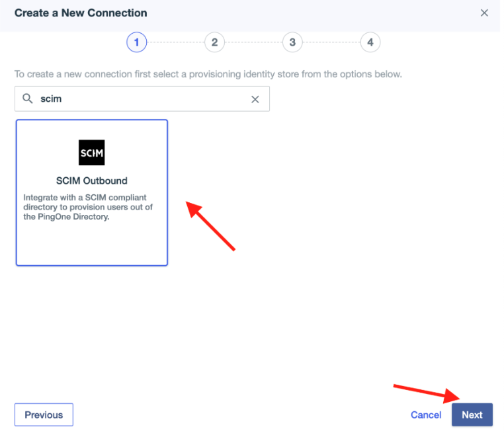Viewport: 504px width, 433px height.
Task: Click the step 1 circle indicator
Action: tap(136, 43)
